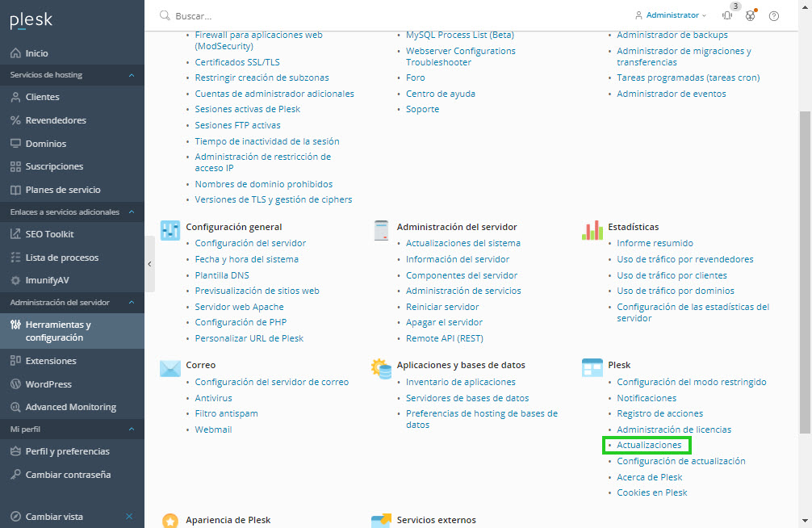Screen dimensions: 812x528
Task: Open Filtro antispam link
Action: (x=226, y=413)
